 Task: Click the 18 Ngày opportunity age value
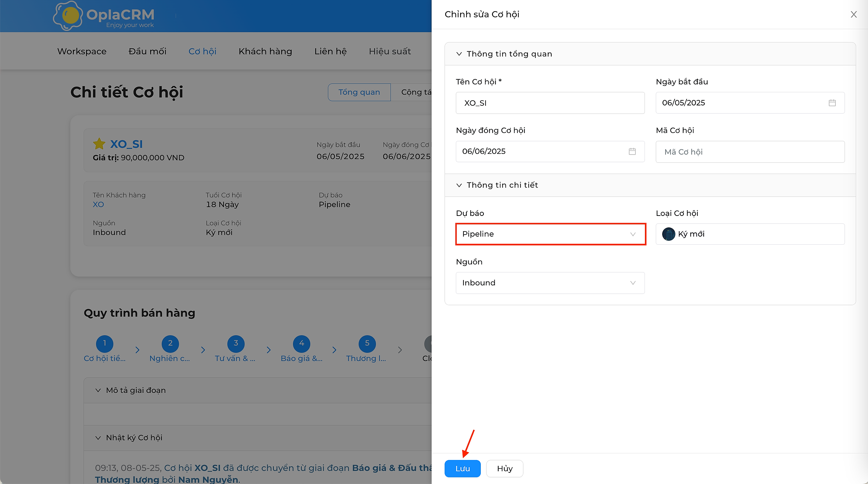tap(222, 204)
